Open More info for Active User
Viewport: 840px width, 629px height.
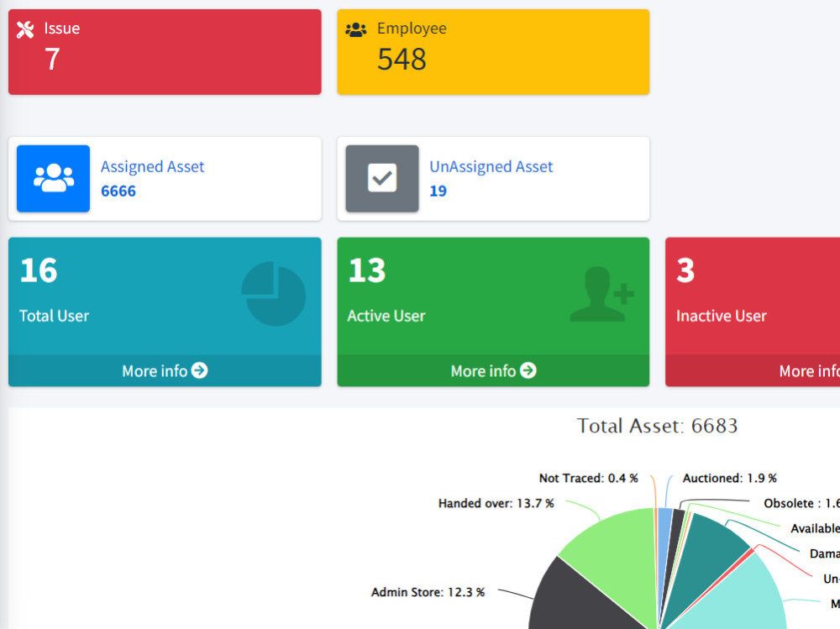tap(493, 370)
